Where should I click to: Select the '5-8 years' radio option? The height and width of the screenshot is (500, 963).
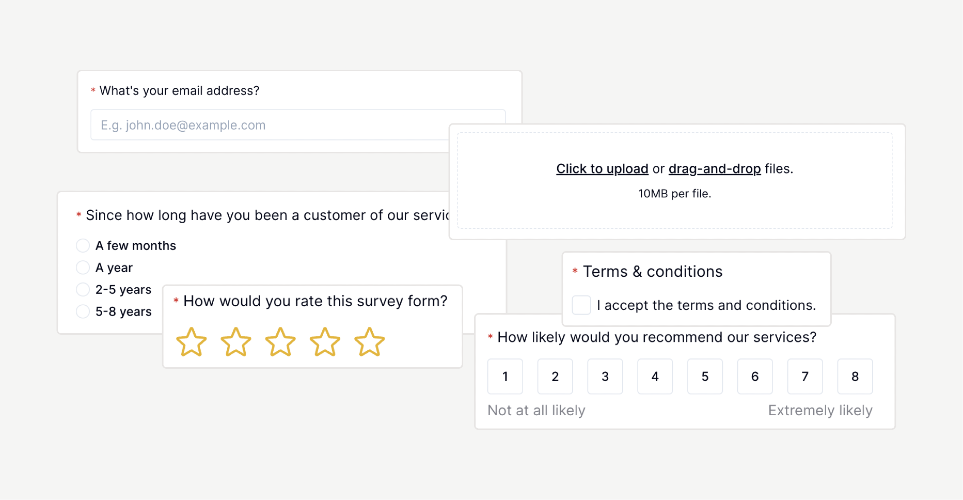[x=83, y=311]
